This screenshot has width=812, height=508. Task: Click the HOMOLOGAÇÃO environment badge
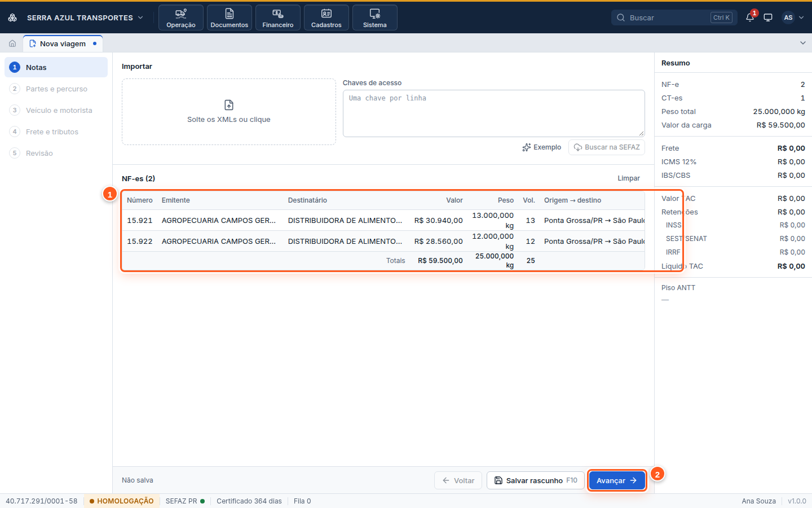(121, 501)
